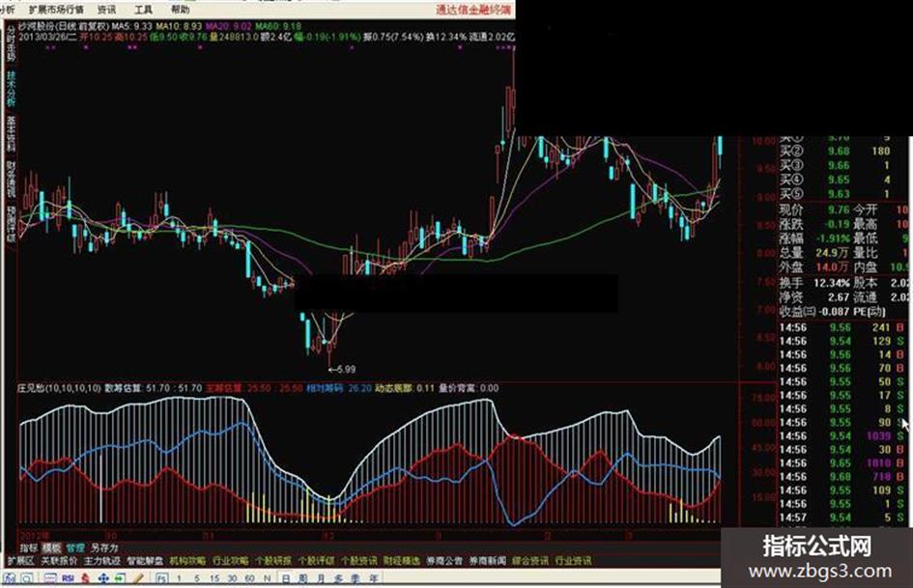
Task: Click the MA10: 8.93 label
Action: [179, 26]
